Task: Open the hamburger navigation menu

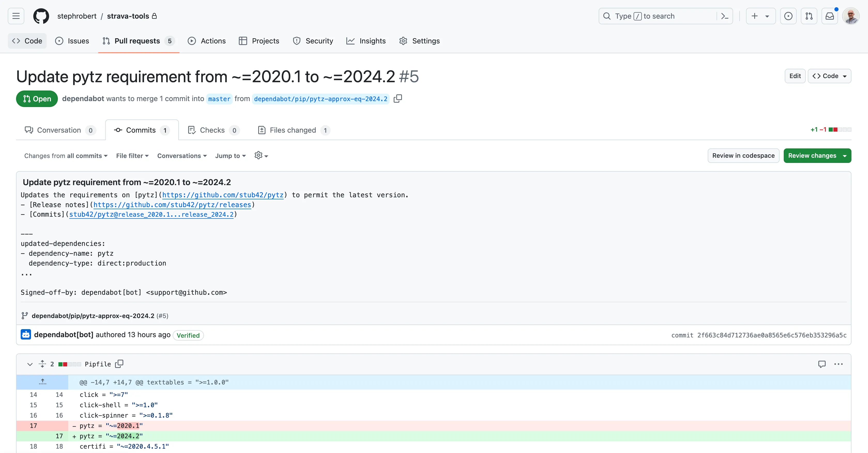Action: pos(16,16)
